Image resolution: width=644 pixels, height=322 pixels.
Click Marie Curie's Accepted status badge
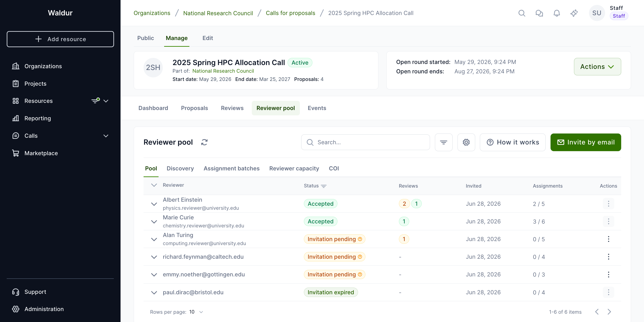[x=320, y=222]
